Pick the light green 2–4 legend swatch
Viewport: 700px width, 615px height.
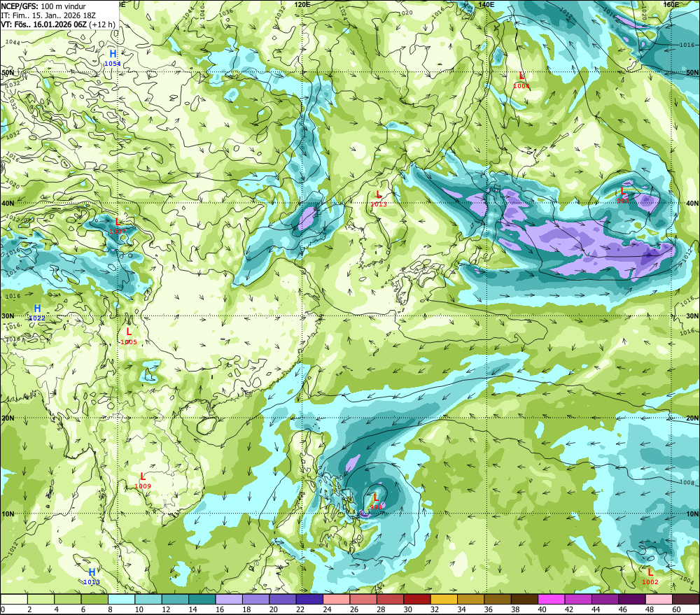[41, 599]
